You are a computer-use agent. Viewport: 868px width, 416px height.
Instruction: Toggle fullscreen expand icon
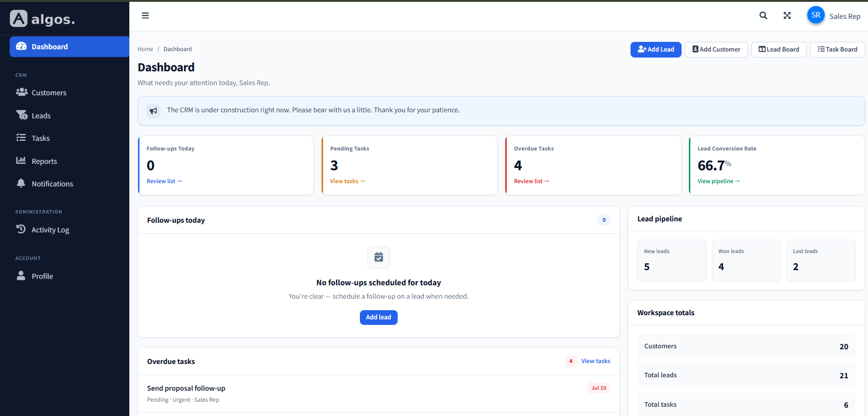(x=787, y=16)
